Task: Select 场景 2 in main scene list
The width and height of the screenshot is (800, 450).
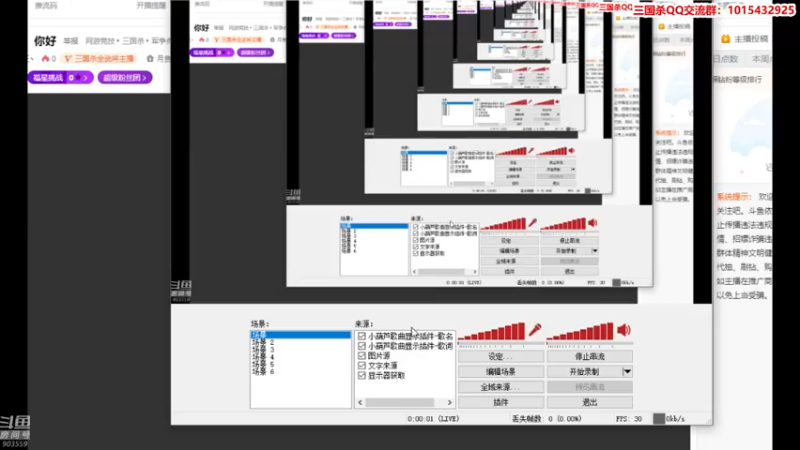Action: click(x=263, y=342)
